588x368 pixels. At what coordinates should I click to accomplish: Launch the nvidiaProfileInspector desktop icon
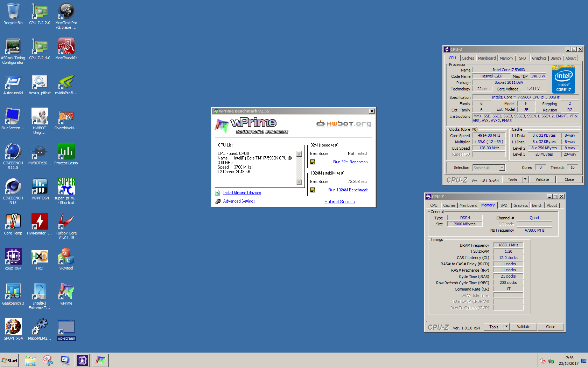pos(66,84)
